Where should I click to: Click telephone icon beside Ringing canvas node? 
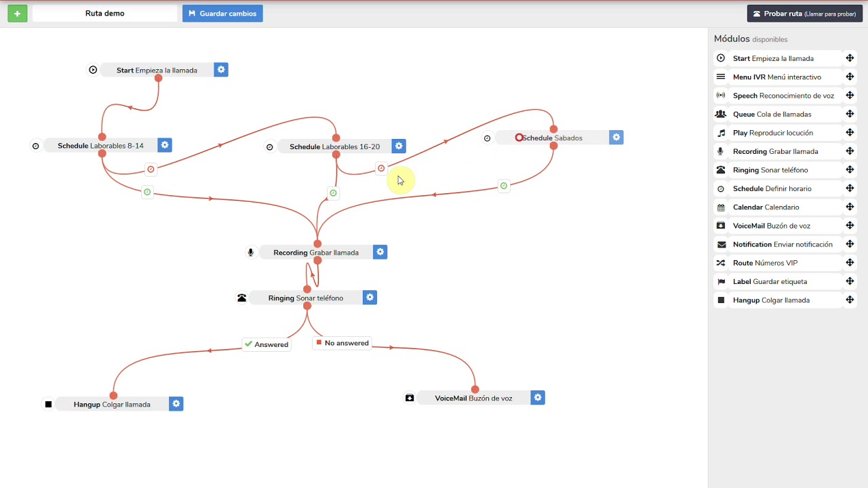click(241, 298)
